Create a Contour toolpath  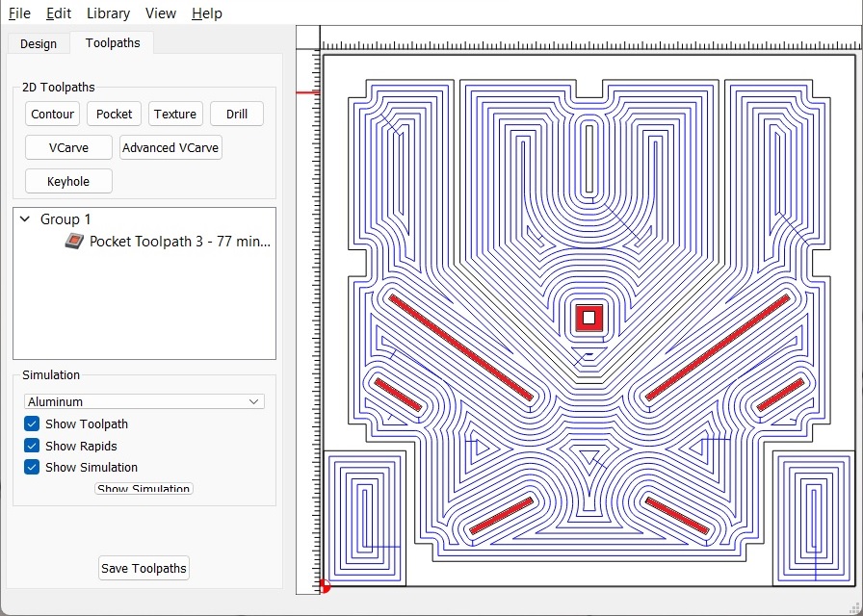tap(52, 115)
